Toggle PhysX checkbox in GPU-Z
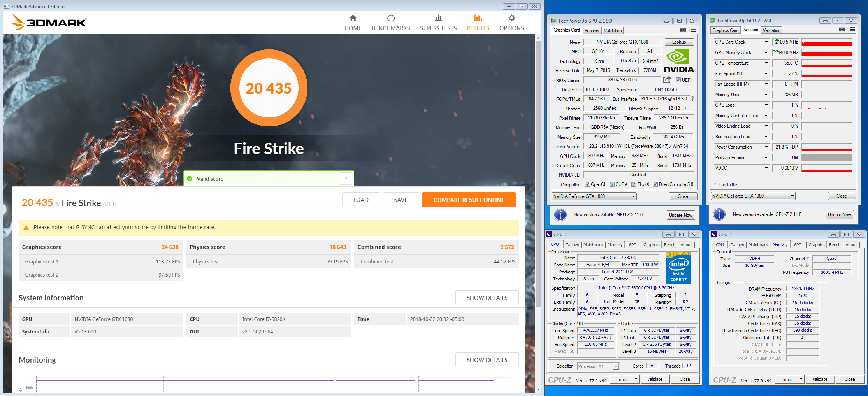The image size is (868, 396). [634, 184]
